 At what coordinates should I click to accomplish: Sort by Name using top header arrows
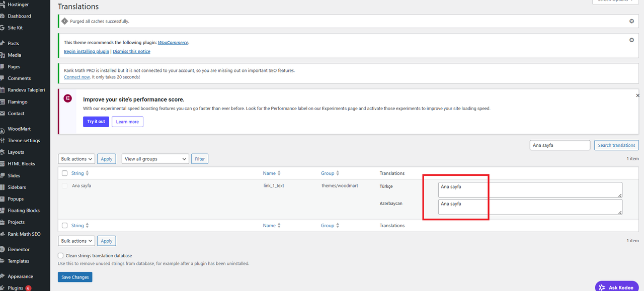coord(279,173)
